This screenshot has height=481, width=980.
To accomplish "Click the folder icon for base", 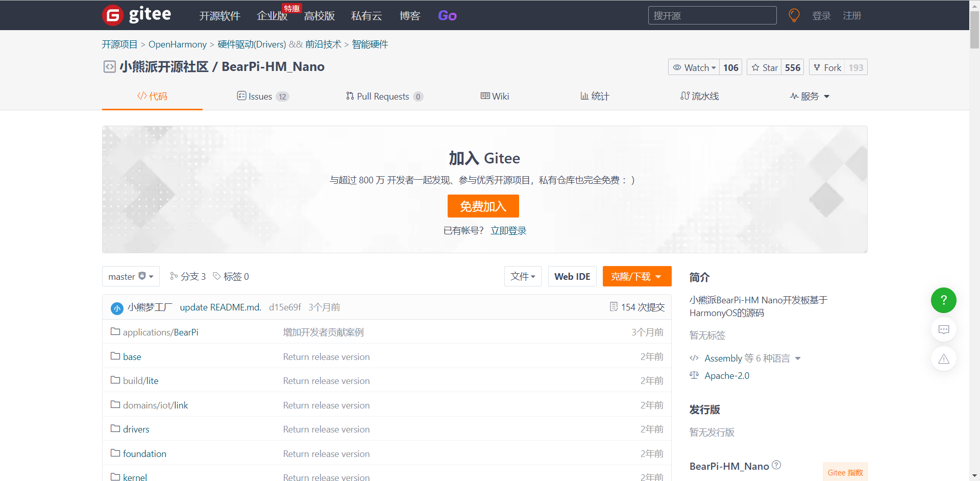I will coord(115,356).
